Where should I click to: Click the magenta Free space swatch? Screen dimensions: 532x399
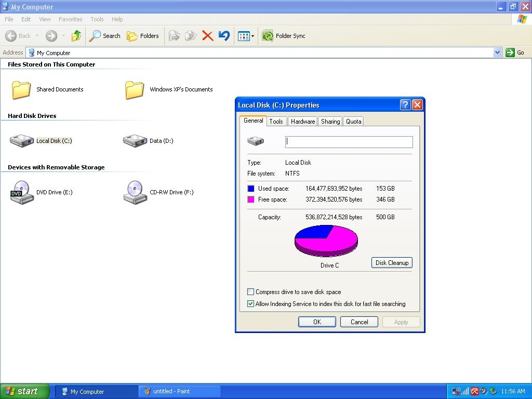coord(251,199)
